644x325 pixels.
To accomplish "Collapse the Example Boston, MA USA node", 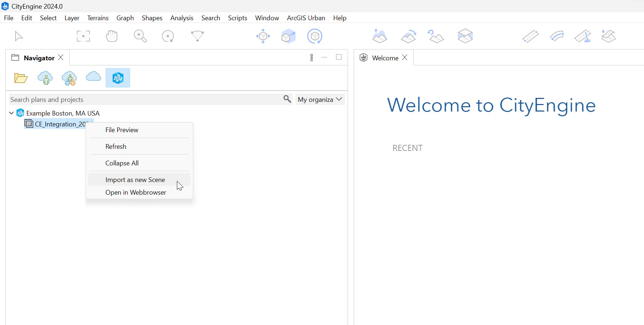I will coord(12,113).
